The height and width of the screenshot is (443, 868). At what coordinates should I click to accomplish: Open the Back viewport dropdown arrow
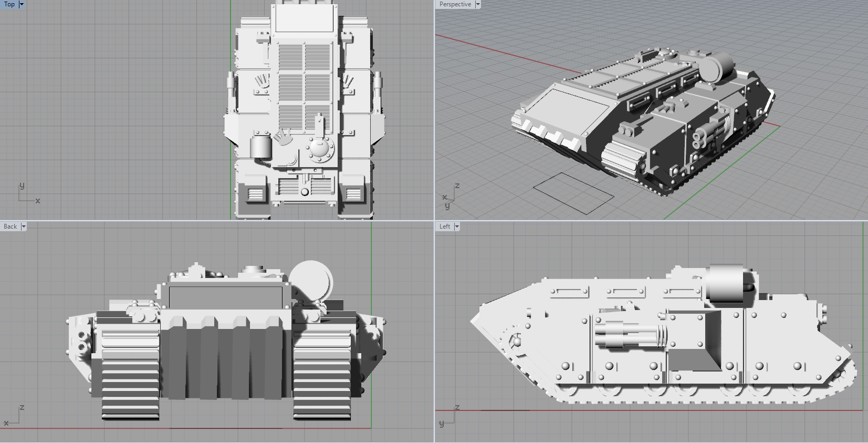23,226
